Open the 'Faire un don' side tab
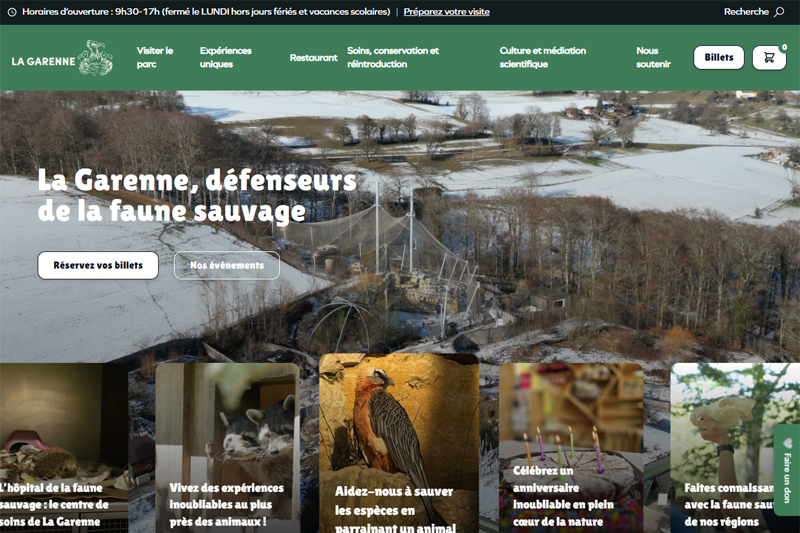 pyautogui.click(x=787, y=469)
